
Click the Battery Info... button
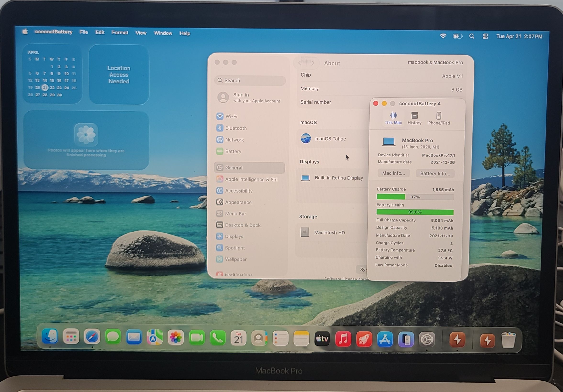click(435, 173)
